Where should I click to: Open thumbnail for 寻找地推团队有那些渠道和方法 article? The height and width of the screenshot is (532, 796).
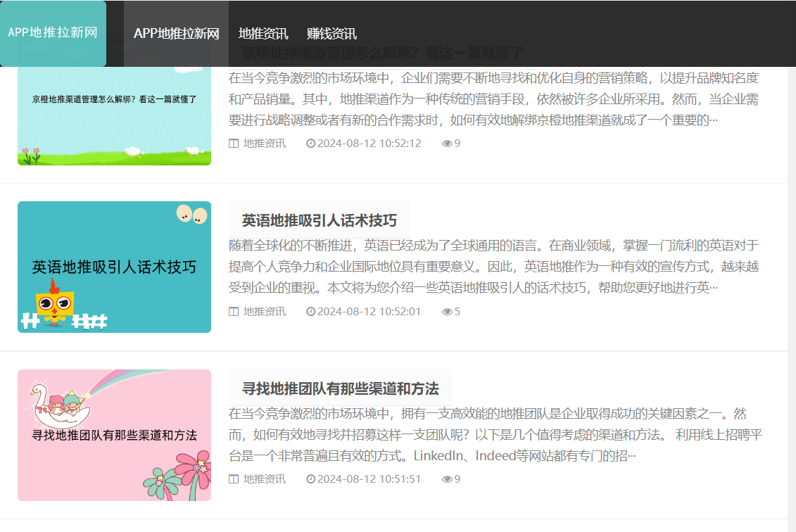pos(114,435)
